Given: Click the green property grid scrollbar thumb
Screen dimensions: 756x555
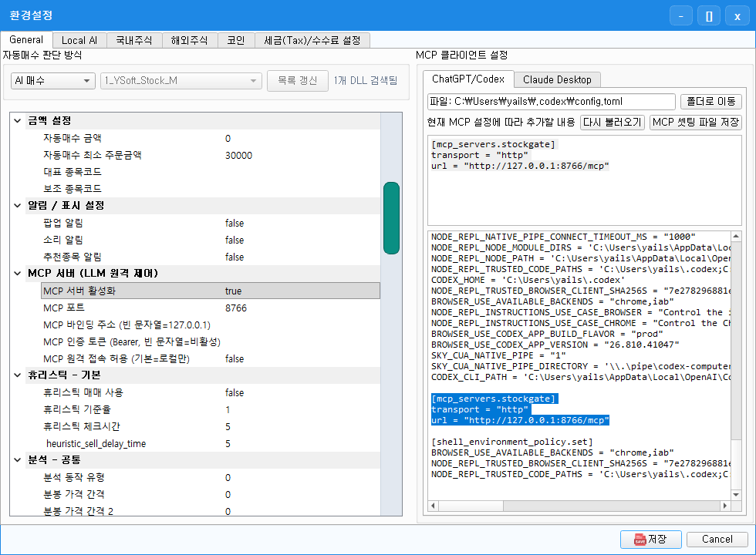Looking at the screenshot, I should click(391, 217).
